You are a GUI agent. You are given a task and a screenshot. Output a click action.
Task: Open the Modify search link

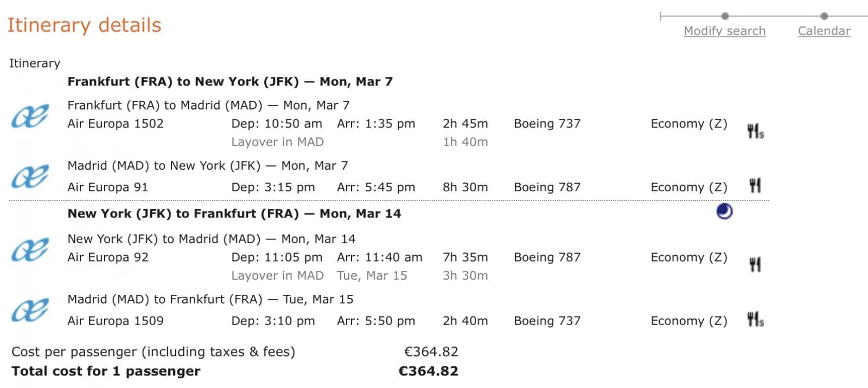(x=724, y=31)
